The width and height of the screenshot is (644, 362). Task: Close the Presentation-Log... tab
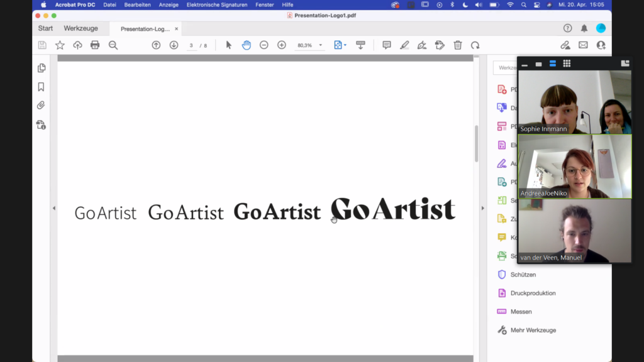(177, 29)
